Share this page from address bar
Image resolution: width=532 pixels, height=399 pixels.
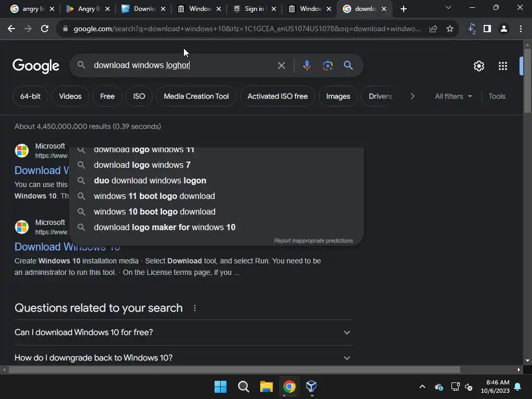pos(433,29)
